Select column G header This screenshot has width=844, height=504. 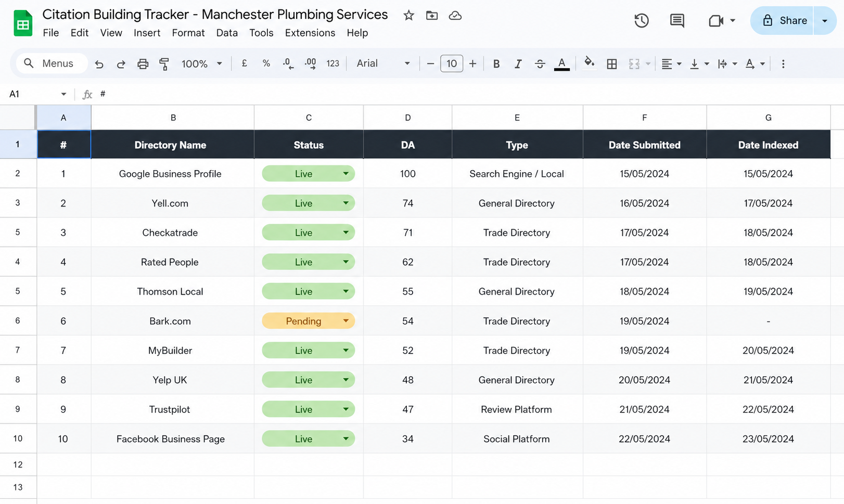tap(769, 118)
